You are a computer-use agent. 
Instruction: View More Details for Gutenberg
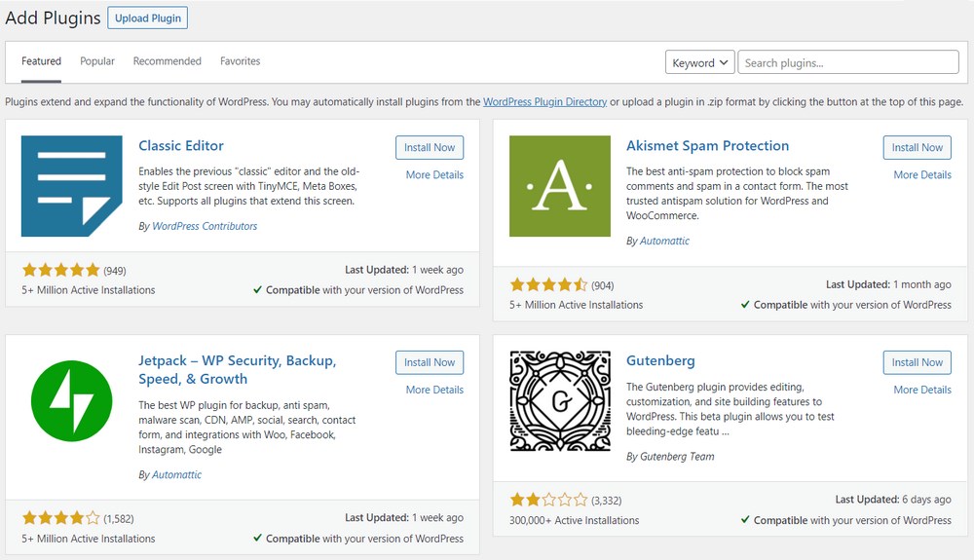click(x=922, y=390)
